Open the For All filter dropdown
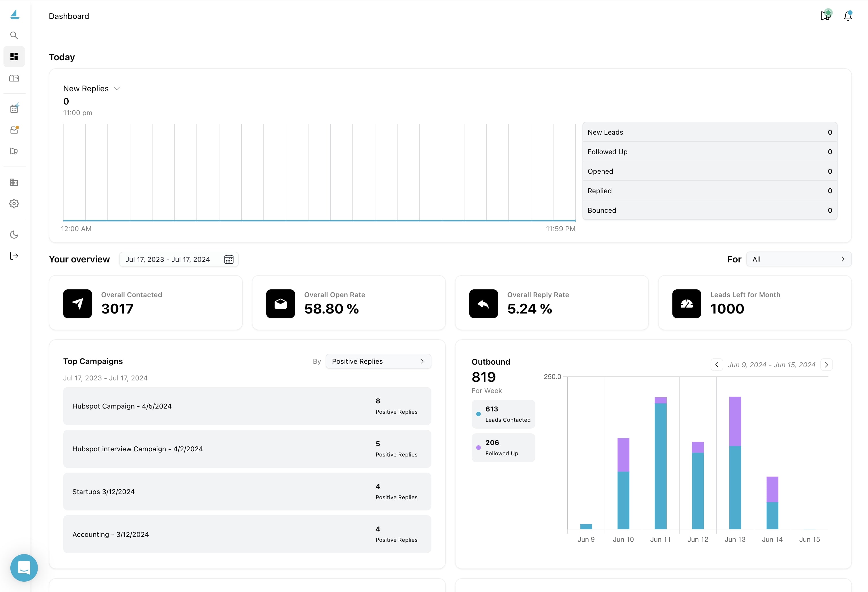Screen dimensions: 868x592 pyautogui.click(x=798, y=260)
